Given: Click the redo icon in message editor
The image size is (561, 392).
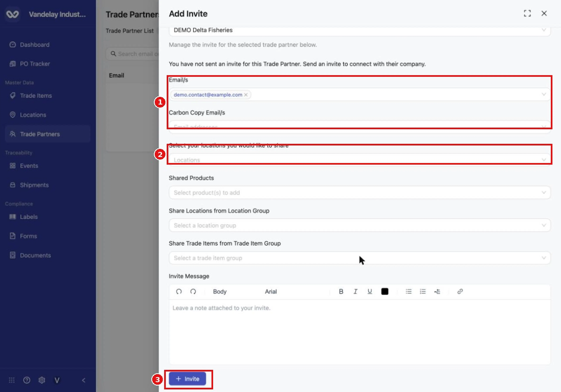Looking at the screenshot, I should (x=193, y=291).
